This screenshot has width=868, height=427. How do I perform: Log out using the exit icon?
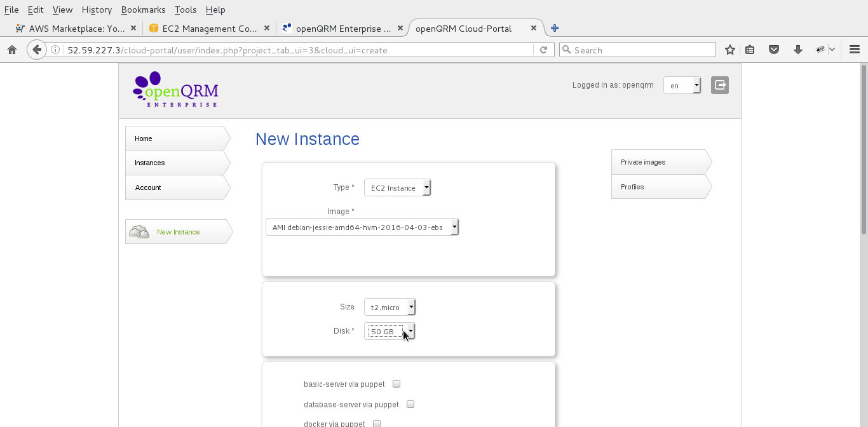coord(720,85)
